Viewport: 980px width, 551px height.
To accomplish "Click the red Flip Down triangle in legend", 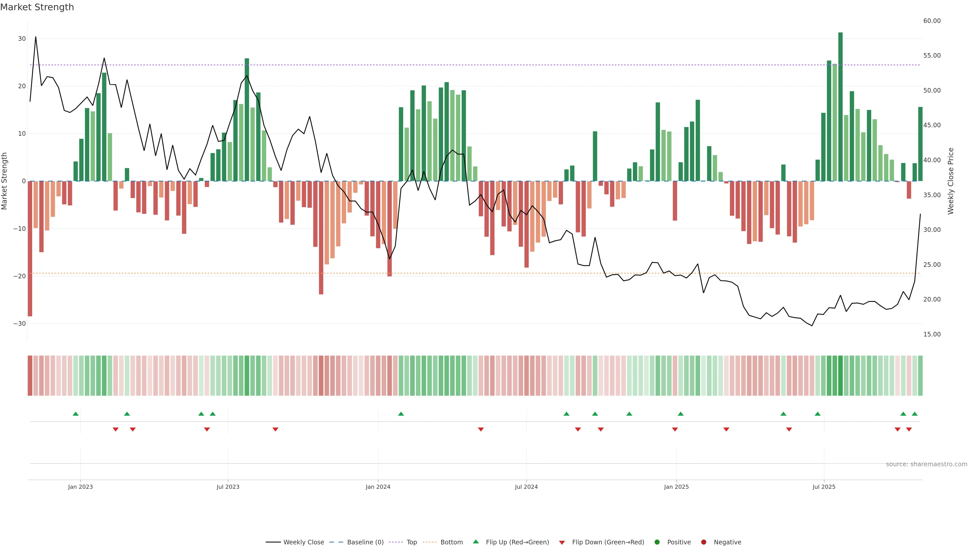I will pos(562,543).
